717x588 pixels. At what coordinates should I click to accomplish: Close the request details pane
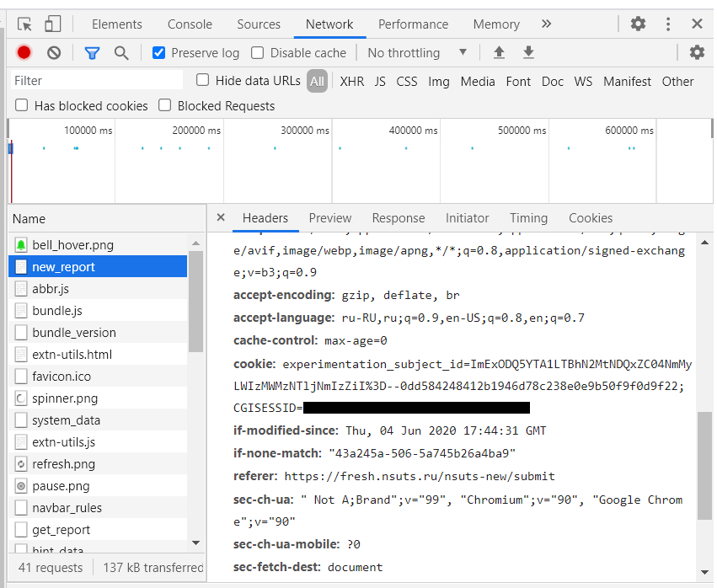click(x=221, y=217)
